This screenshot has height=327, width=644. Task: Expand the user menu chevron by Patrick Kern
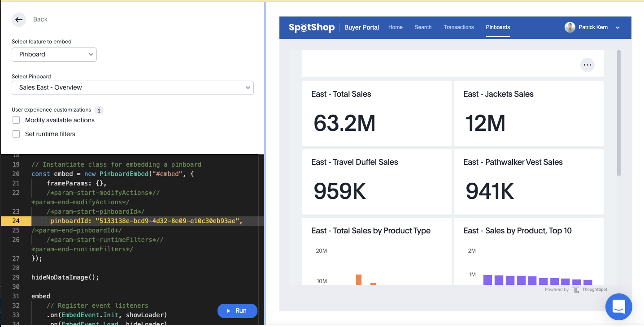click(618, 28)
